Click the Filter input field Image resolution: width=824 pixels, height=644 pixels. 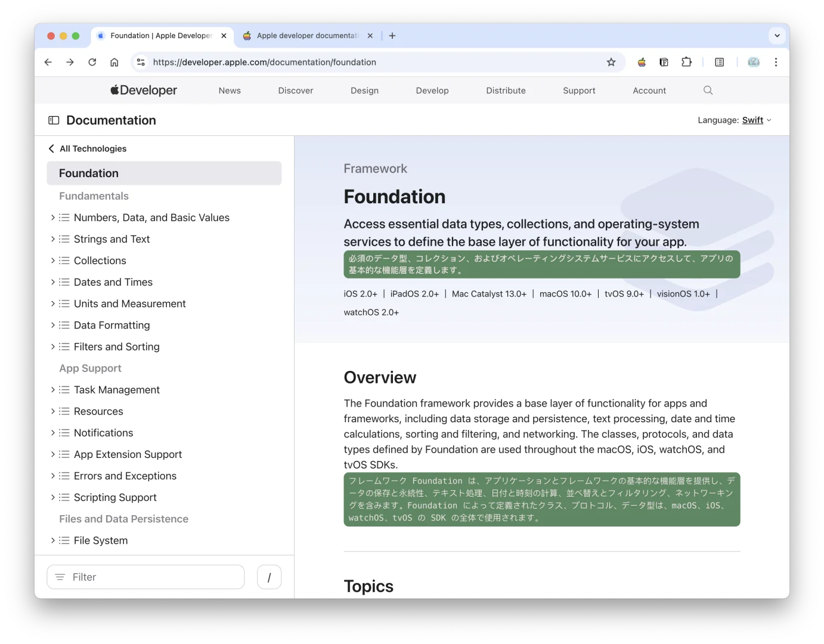[145, 577]
